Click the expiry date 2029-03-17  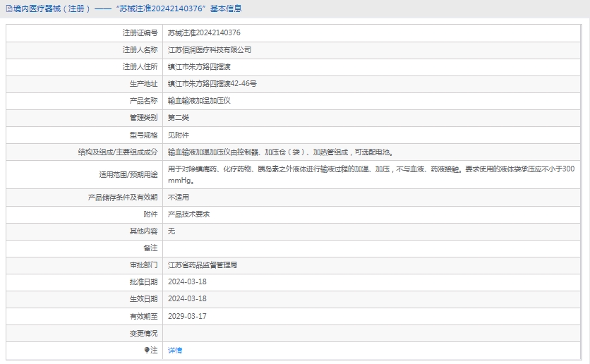coord(187,316)
